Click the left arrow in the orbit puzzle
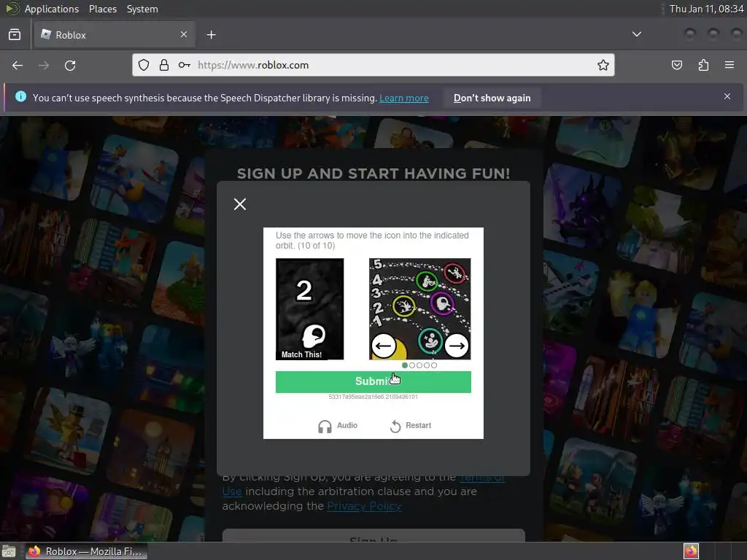Image resolution: width=747 pixels, height=560 pixels. [x=384, y=346]
